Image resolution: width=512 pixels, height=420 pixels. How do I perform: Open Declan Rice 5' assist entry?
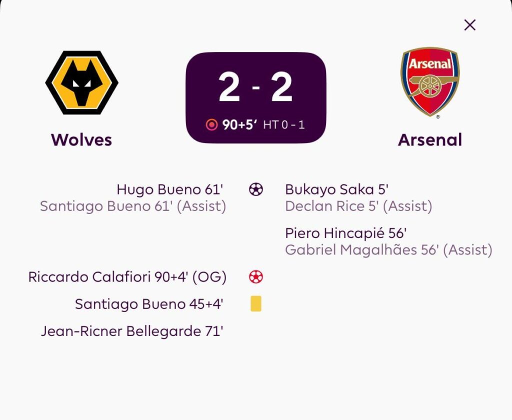click(x=358, y=206)
